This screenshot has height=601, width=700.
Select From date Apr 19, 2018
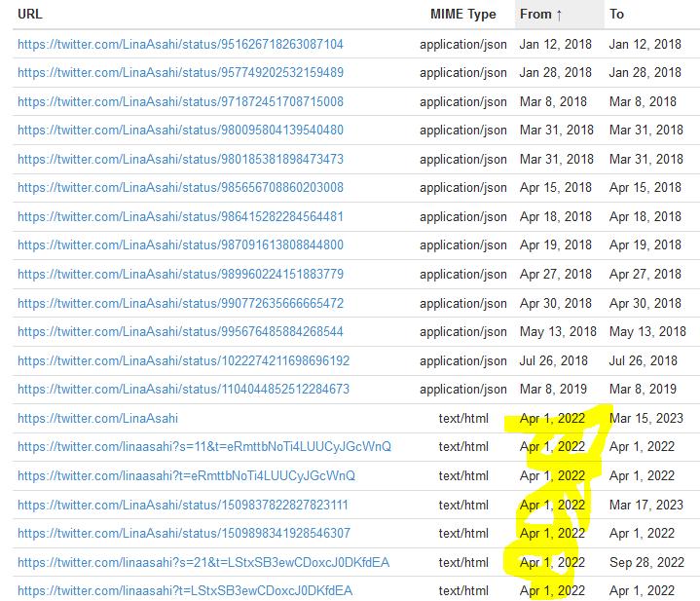(x=555, y=245)
